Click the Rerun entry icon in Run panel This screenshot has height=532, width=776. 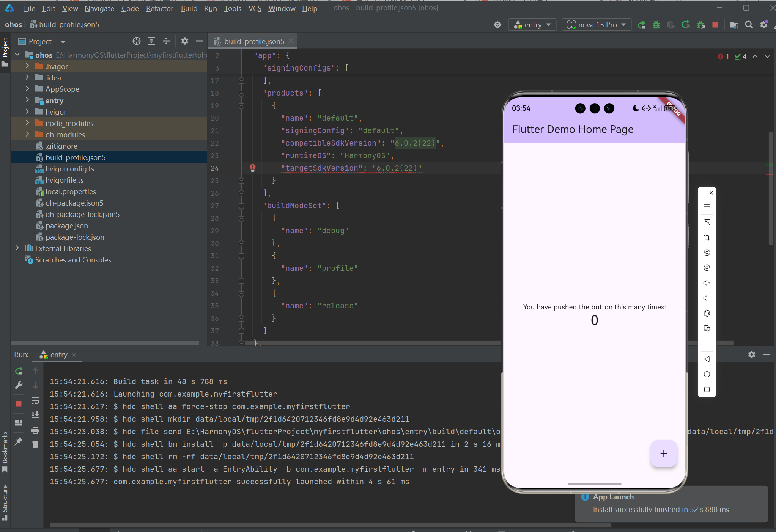[x=19, y=371]
